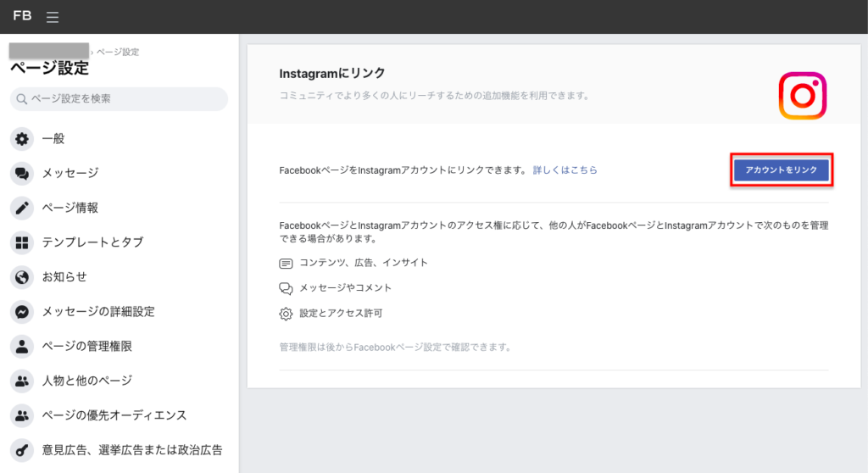Click the アカウントをリンク button

[781, 170]
